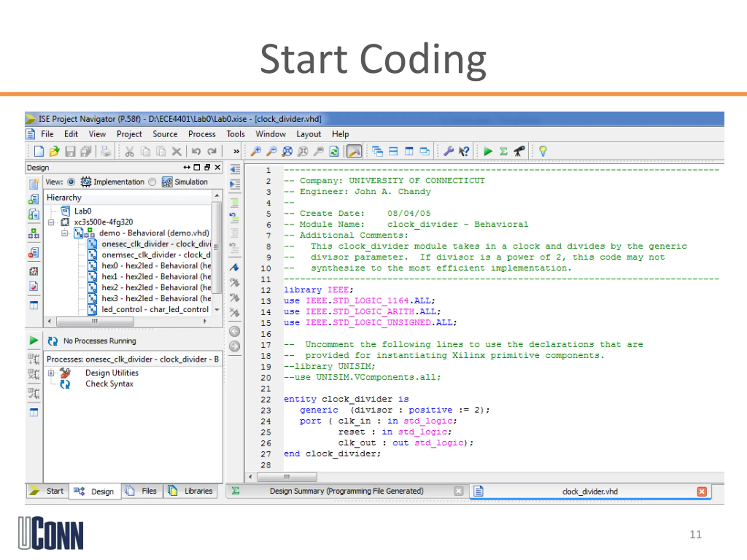The image size is (747, 560).
Task: Open Design Summary with the sigma icon
Action: (504, 151)
